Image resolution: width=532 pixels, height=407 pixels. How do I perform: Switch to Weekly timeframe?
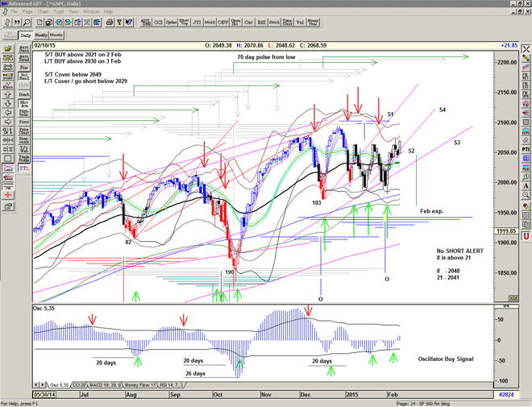tap(39, 35)
